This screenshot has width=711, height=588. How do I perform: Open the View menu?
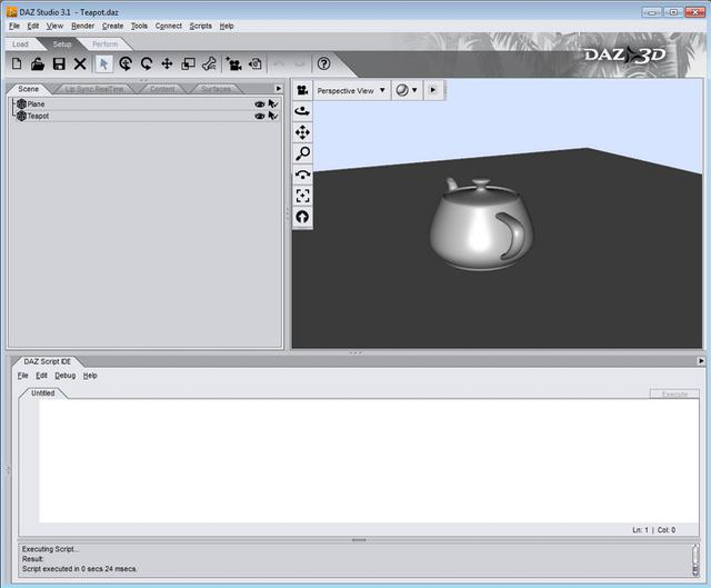[x=55, y=26]
